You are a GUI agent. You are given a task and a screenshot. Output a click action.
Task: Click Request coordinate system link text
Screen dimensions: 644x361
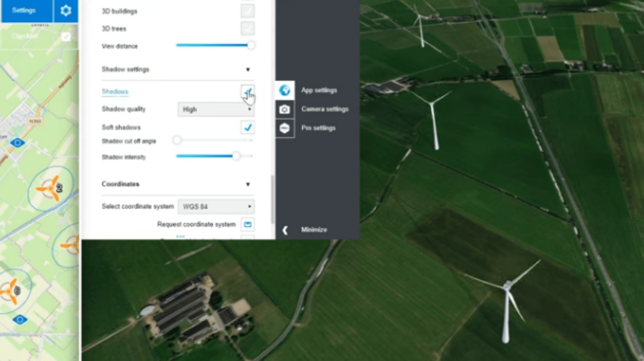click(x=197, y=224)
